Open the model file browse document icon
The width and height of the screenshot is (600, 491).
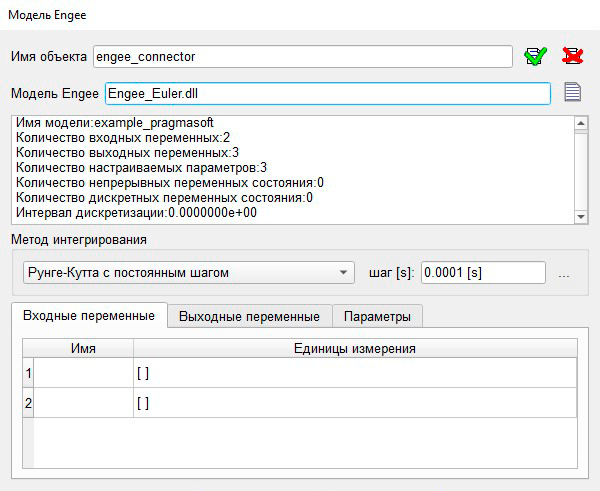pos(572,93)
